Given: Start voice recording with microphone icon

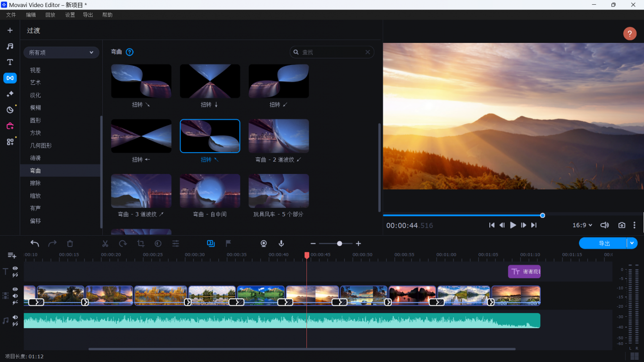Looking at the screenshot, I should pos(281,243).
